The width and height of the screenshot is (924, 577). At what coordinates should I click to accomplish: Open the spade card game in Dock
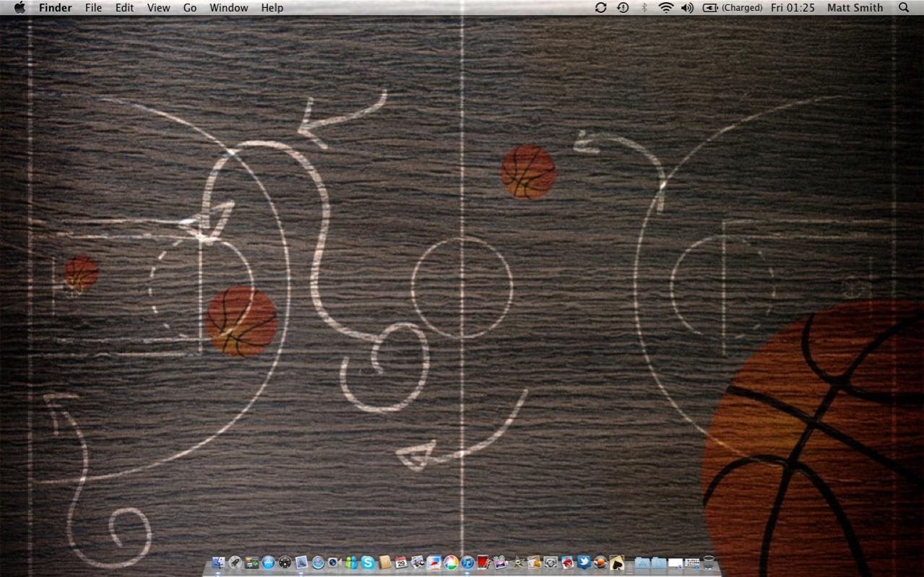click(617, 563)
